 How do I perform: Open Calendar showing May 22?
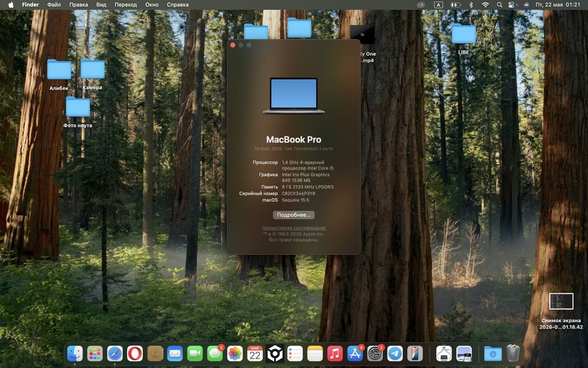(255, 353)
